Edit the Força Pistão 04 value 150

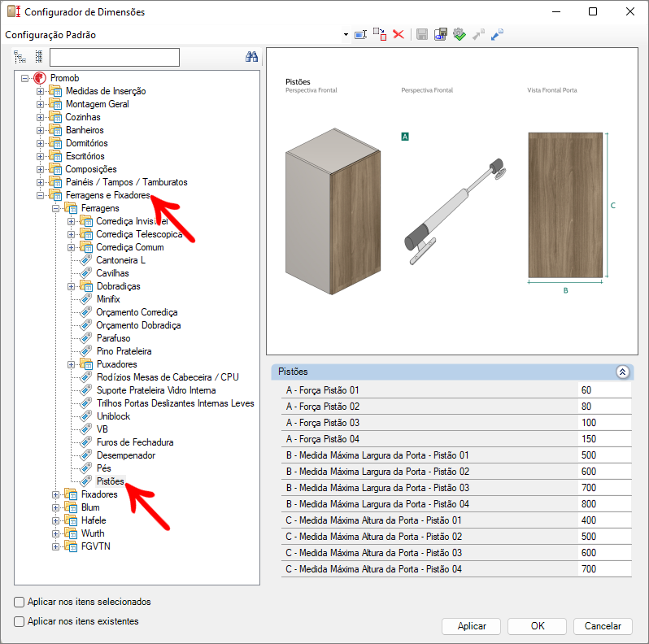click(x=605, y=439)
